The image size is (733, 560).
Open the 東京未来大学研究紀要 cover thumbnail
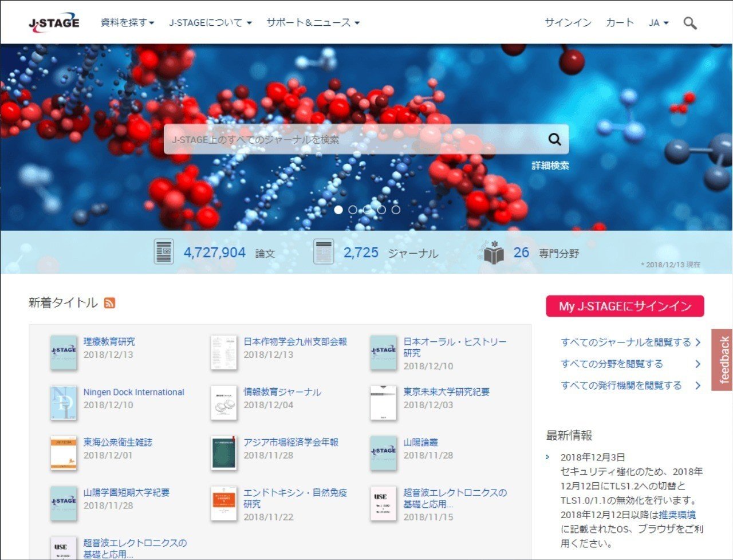click(383, 403)
